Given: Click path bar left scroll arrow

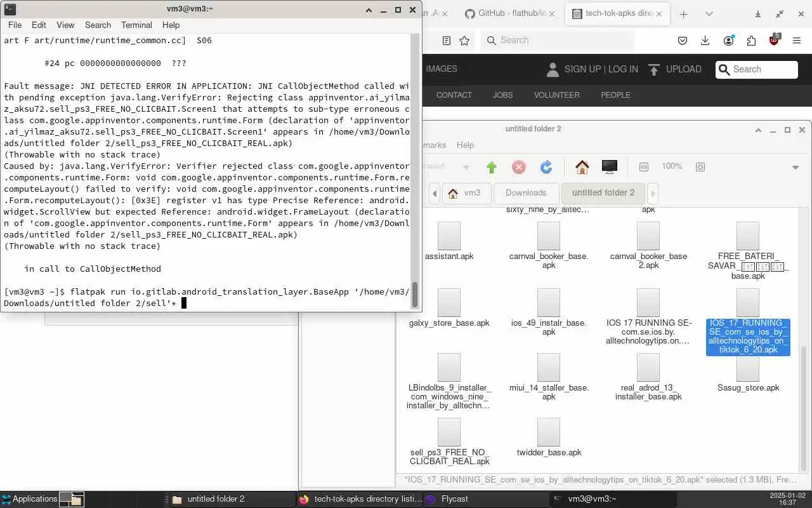Looking at the screenshot, I should click(x=434, y=193).
